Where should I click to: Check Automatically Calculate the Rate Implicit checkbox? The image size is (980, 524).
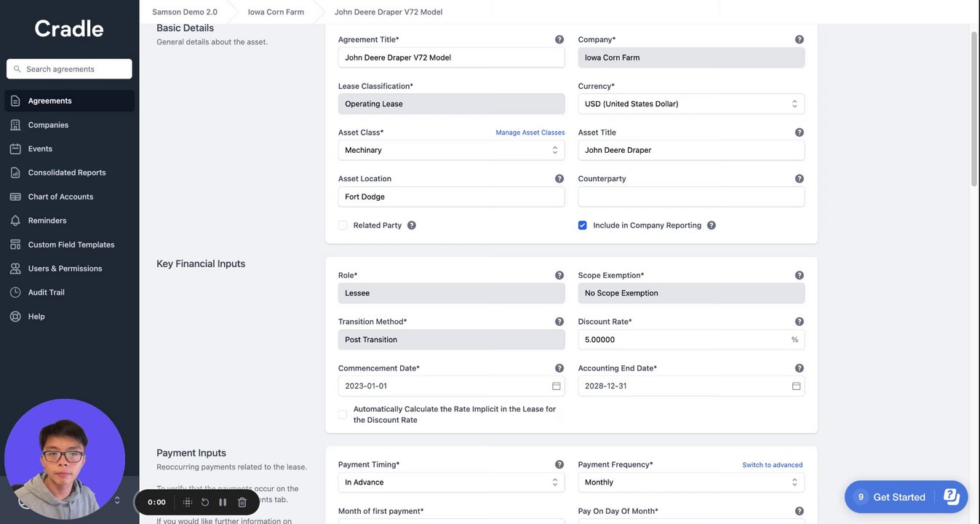343,415
